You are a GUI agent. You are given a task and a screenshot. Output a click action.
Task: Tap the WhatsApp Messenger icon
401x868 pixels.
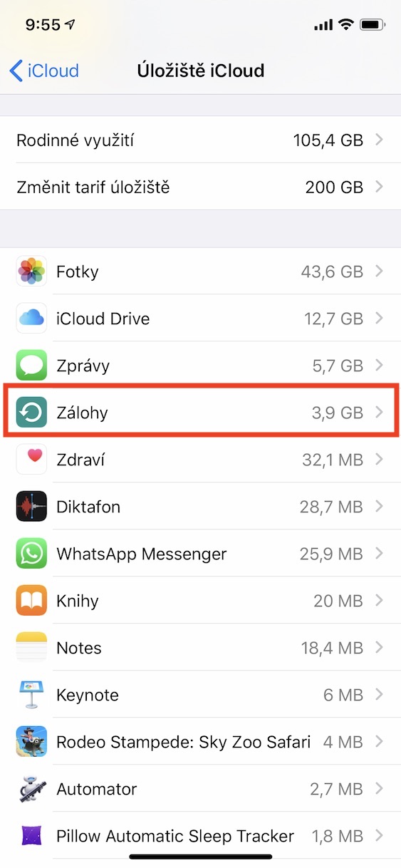(31, 554)
